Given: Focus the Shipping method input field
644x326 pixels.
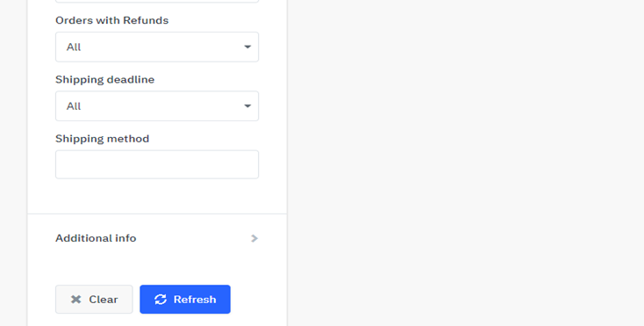Looking at the screenshot, I should [x=157, y=164].
